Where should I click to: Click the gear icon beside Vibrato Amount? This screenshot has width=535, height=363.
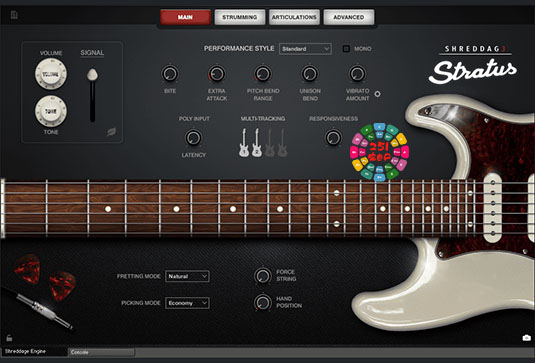[x=377, y=94]
